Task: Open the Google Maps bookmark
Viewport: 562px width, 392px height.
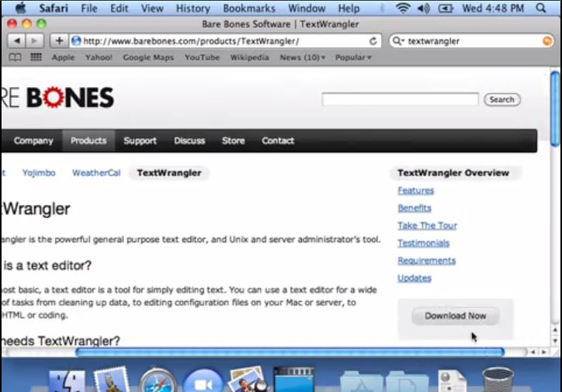Action: 148,57
